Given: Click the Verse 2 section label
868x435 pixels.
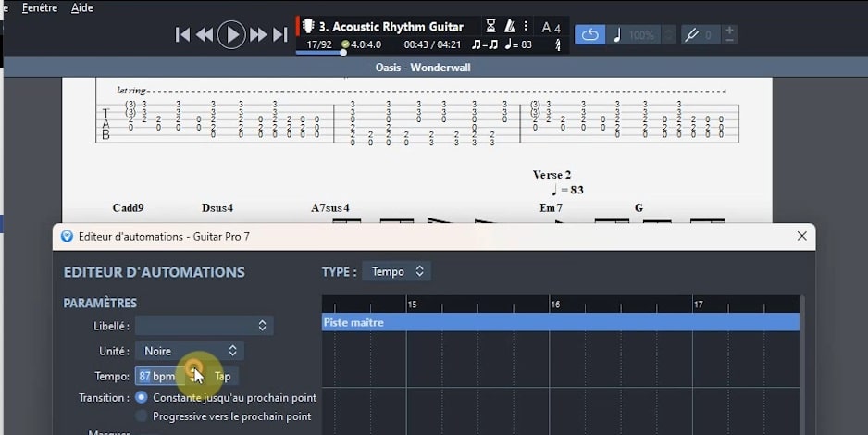Looking at the screenshot, I should (x=552, y=175).
